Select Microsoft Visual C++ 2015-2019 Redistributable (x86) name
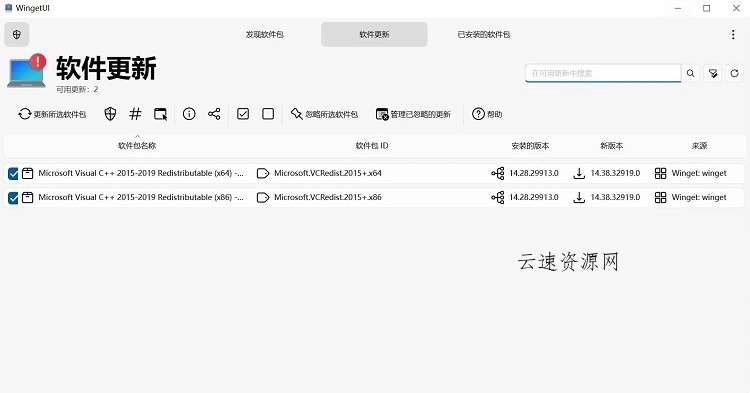The image size is (750, 393). 141,197
